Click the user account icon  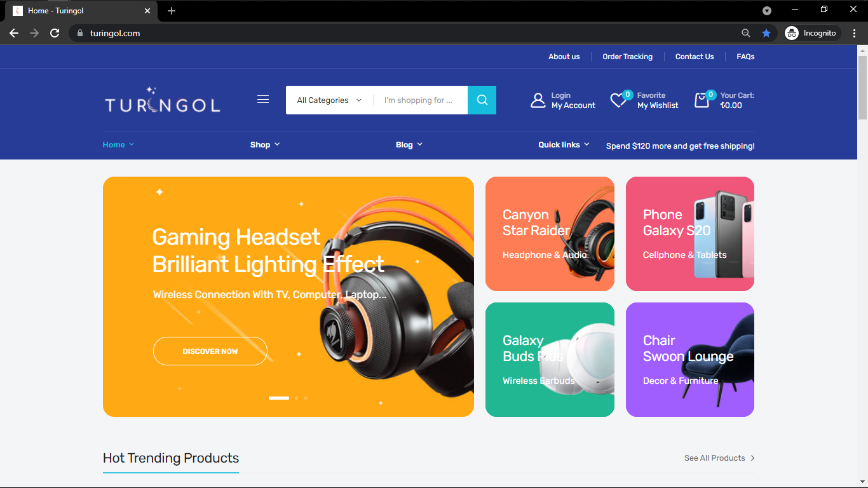tap(538, 100)
